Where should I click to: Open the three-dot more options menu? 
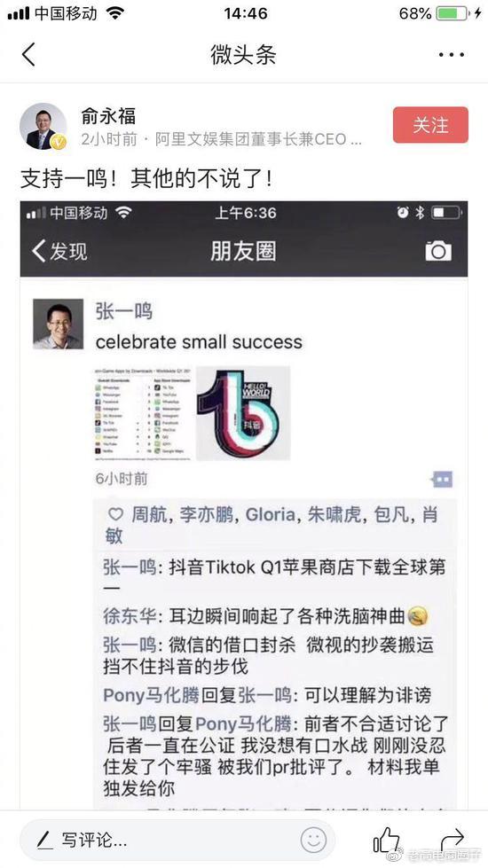(x=452, y=55)
